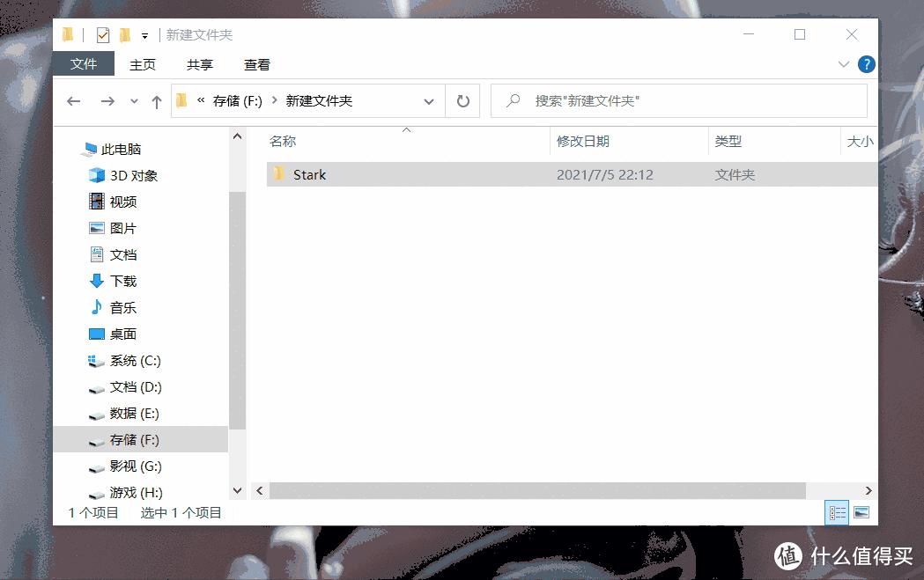Click the up-one-level arrow icon
This screenshot has width=924, height=580.
(x=156, y=100)
